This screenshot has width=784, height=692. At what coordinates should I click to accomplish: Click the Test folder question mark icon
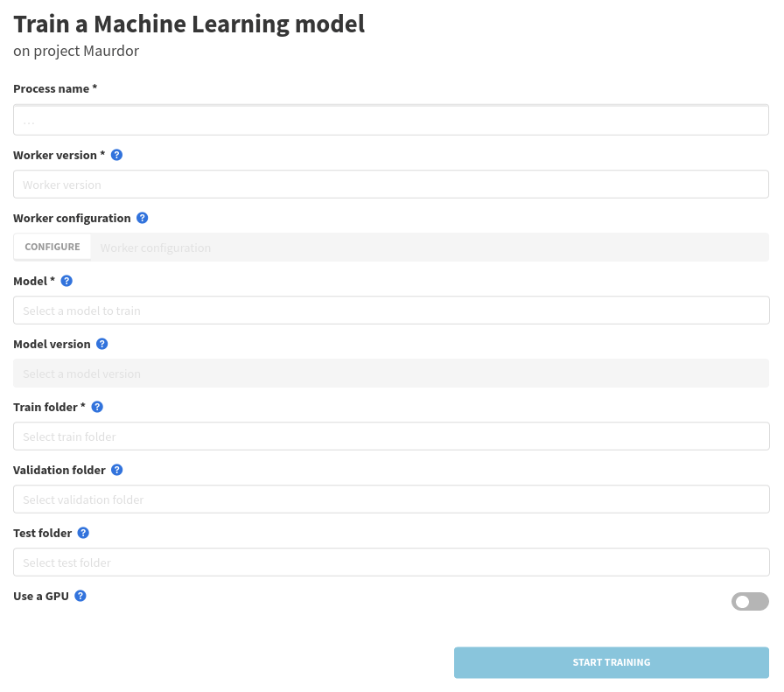pos(83,533)
